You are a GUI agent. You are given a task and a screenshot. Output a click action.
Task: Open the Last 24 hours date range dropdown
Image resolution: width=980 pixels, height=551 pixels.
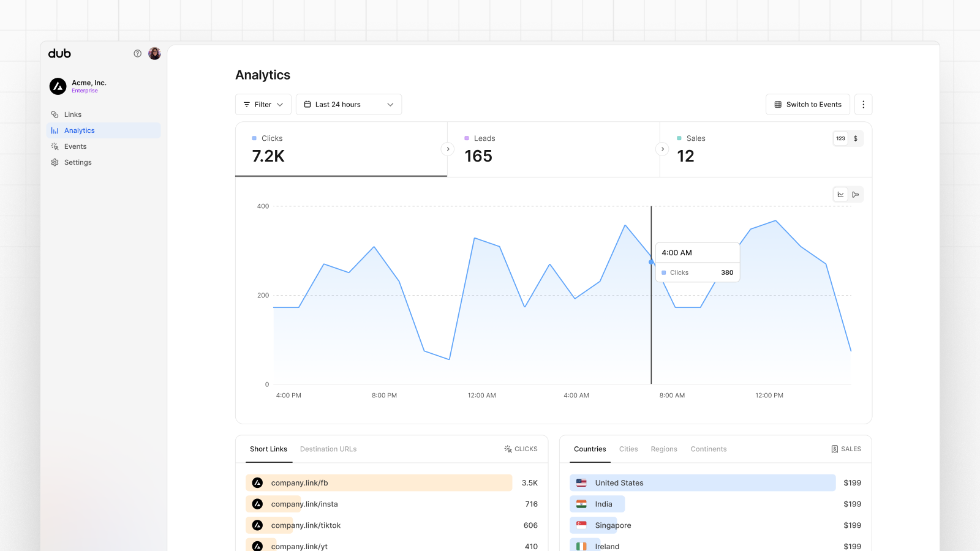(x=349, y=104)
